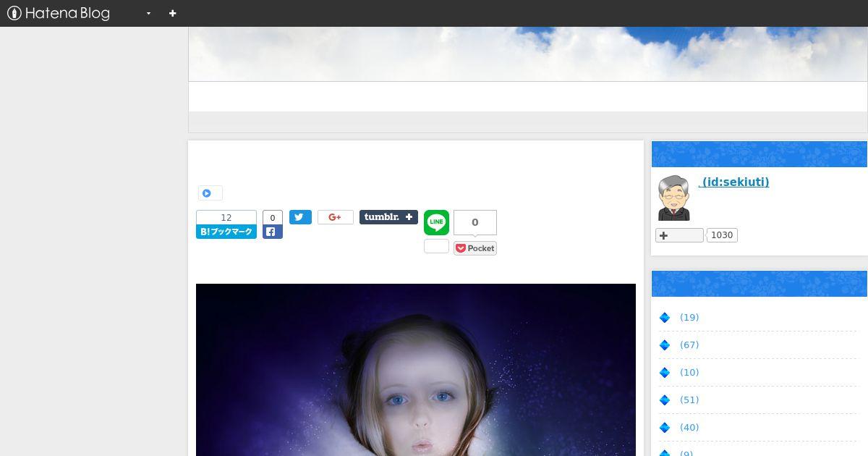
Task: Click the Hatena bookmark count showing 12
Action: pyautogui.click(x=226, y=217)
